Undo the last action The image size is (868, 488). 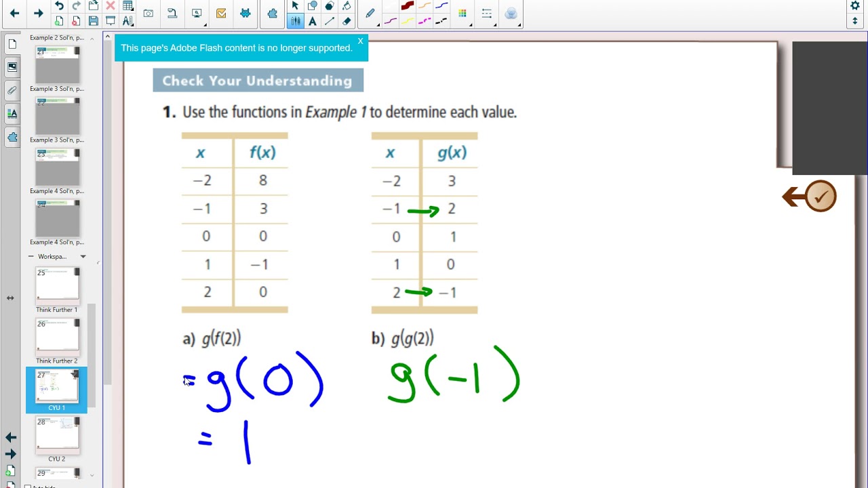59,6
